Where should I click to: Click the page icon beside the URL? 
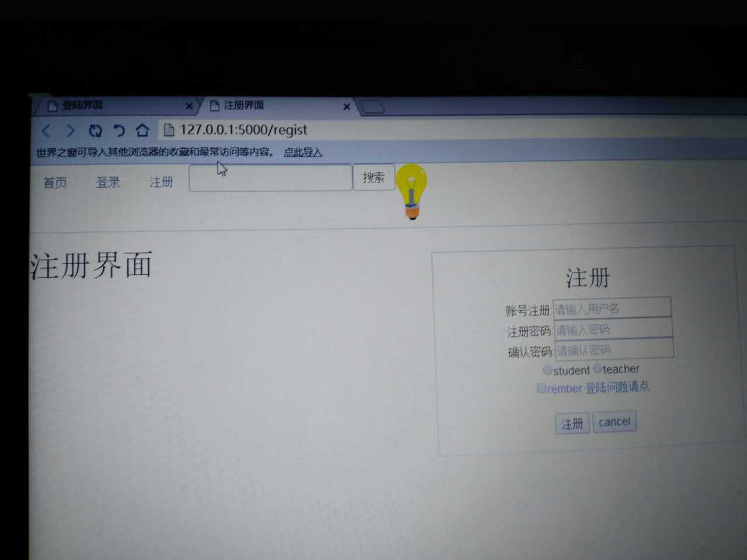(169, 129)
